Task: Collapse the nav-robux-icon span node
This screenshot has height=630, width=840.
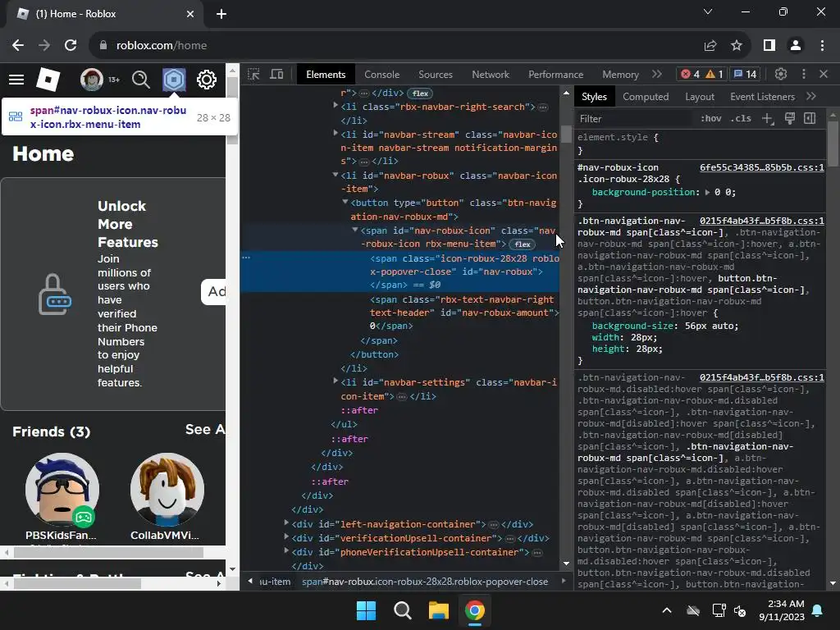Action: 355,230
